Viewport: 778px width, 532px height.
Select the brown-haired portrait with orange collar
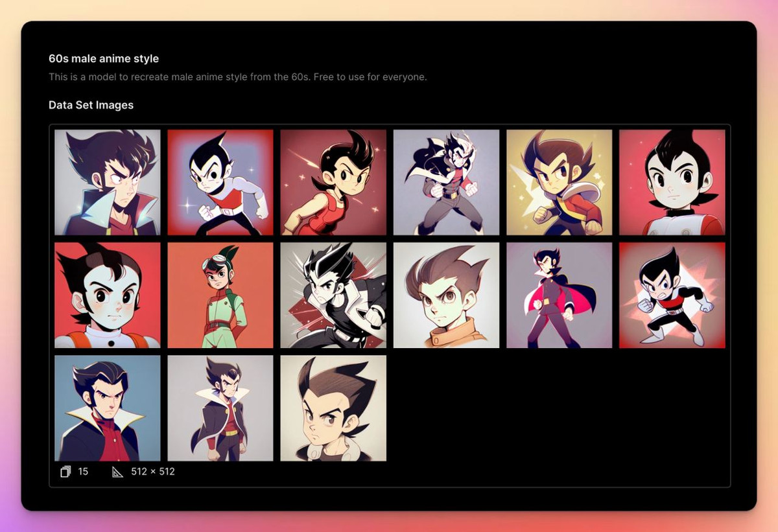coord(446,295)
